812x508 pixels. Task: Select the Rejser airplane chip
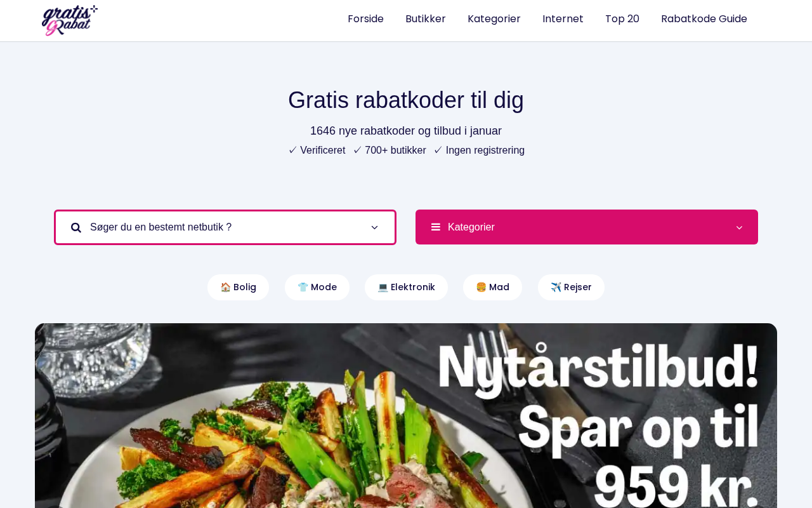tap(571, 287)
